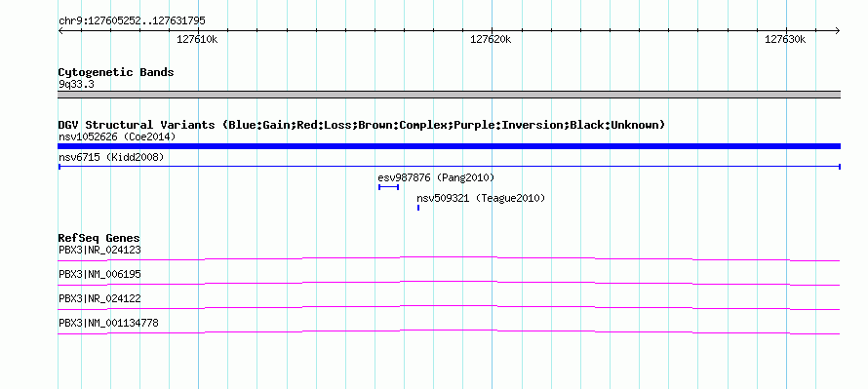This screenshot has height=389, width=868.
Task: Open the esv987876 (Pang2010) variant label
Action: coord(436,178)
